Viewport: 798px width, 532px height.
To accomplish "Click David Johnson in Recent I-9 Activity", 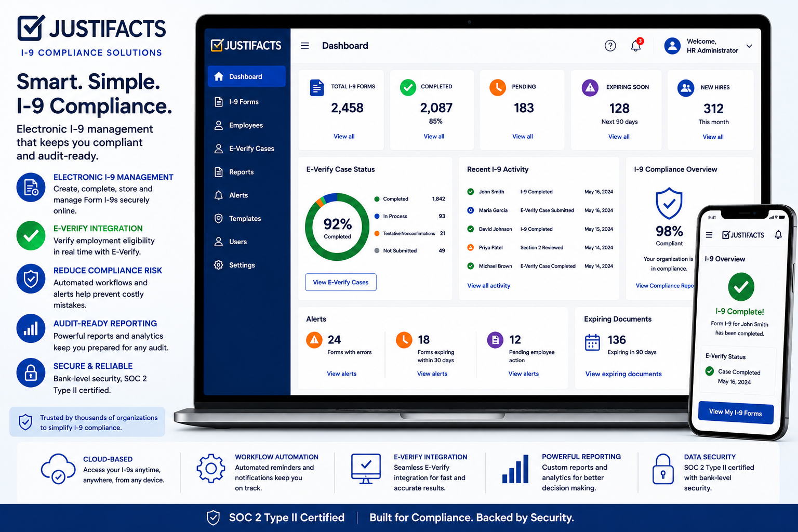I will (x=495, y=229).
